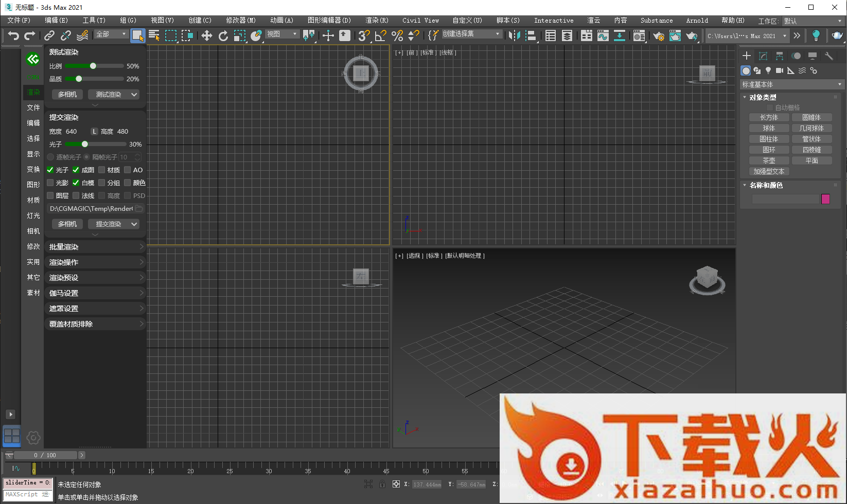This screenshot has width=847, height=504.
Task: Open the 修改器(M) menu
Action: pyautogui.click(x=241, y=21)
